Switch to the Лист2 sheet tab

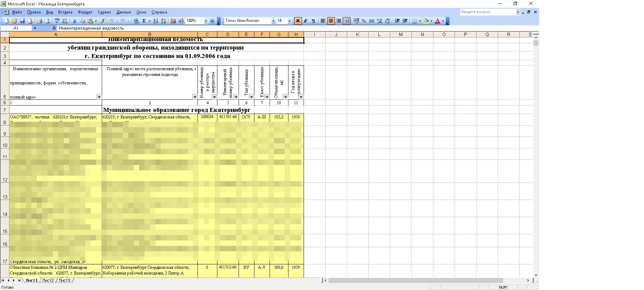point(48,281)
